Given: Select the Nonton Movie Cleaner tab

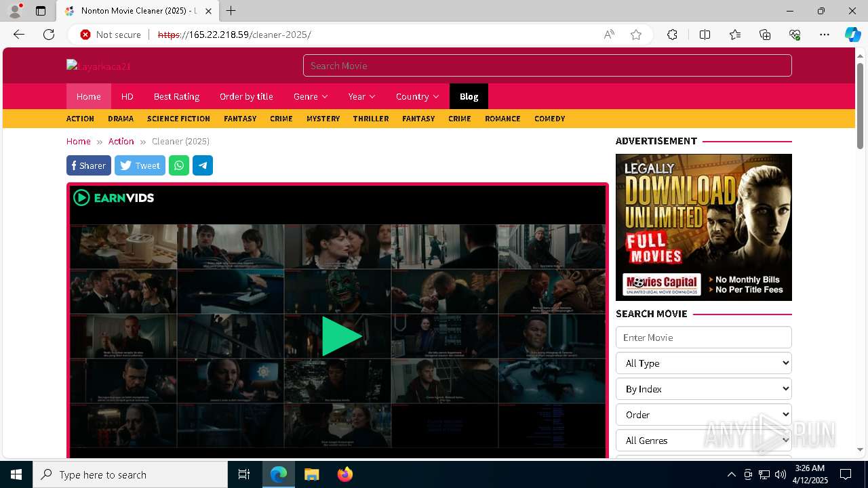Looking at the screenshot, I should [x=138, y=11].
